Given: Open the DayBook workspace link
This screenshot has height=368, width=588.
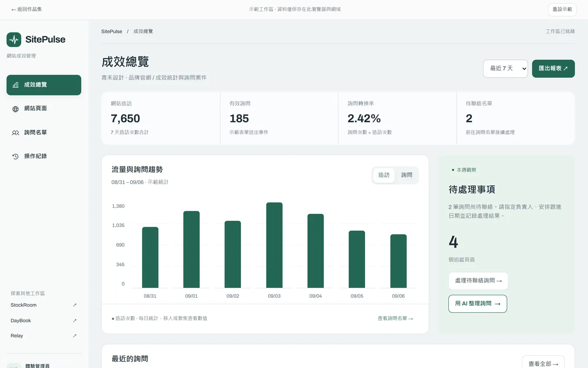Looking at the screenshot, I should pos(44,321).
